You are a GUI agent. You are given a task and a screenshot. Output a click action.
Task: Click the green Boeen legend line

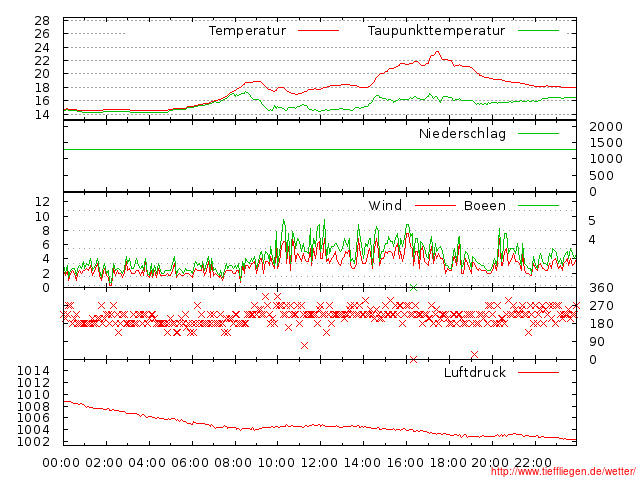(x=538, y=205)
